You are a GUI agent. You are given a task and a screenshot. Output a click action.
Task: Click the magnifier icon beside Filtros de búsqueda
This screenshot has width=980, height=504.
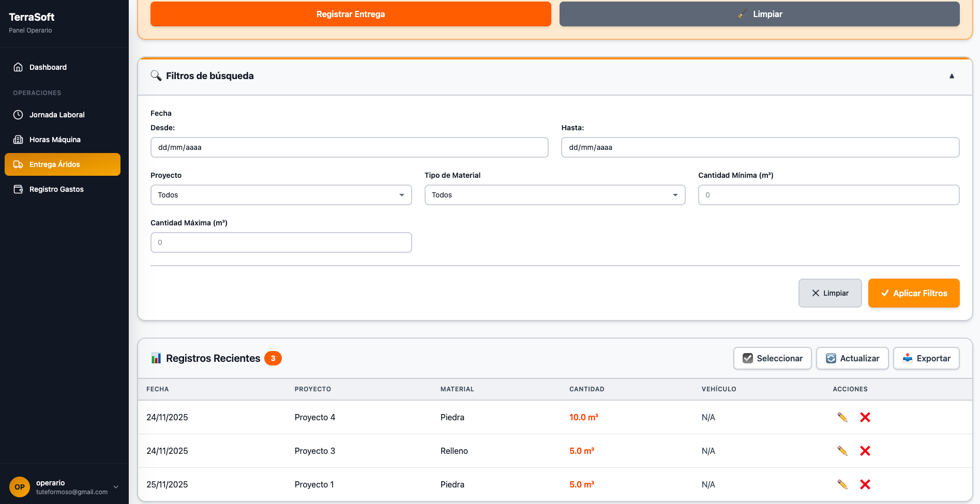(x=156, y=76)
